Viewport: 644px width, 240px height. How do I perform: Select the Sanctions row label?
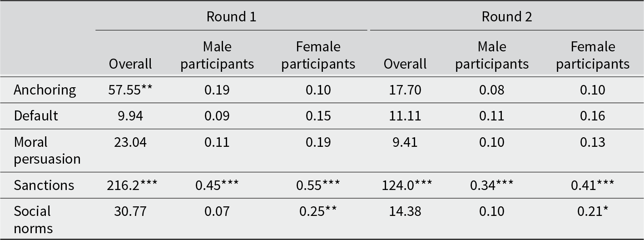point(44,185)
